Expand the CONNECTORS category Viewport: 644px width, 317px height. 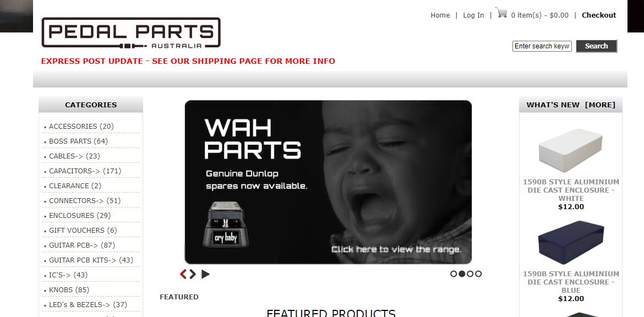point(85,200)
